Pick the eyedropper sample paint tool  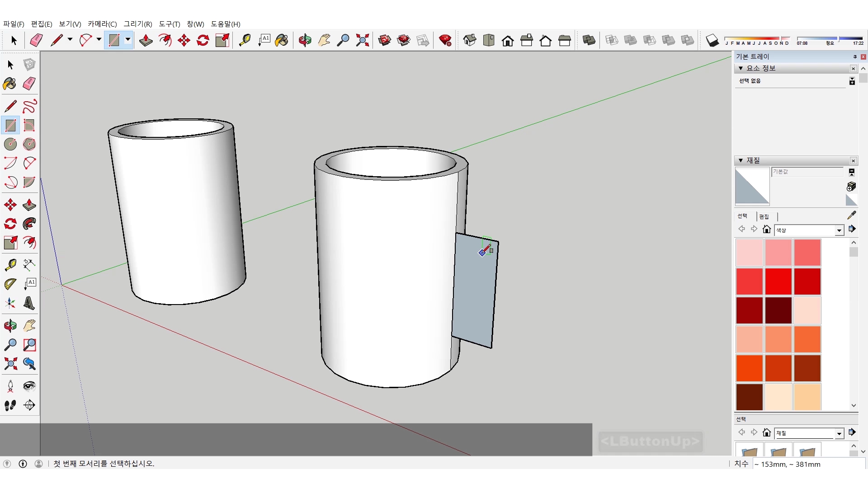(x=851, y=216)
